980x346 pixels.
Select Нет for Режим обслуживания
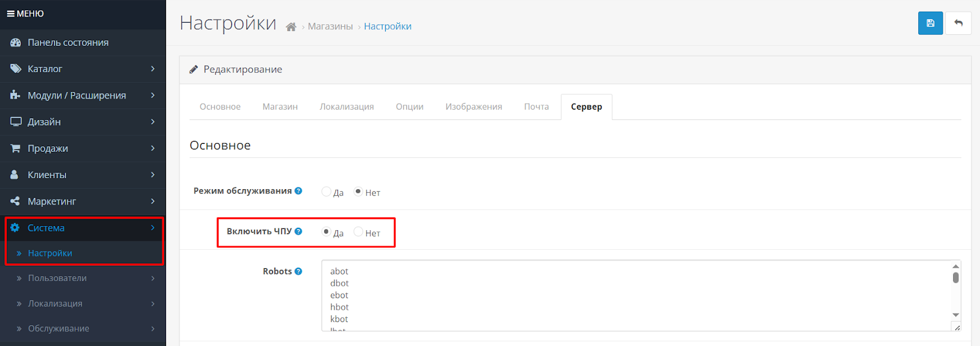(358, 192)
